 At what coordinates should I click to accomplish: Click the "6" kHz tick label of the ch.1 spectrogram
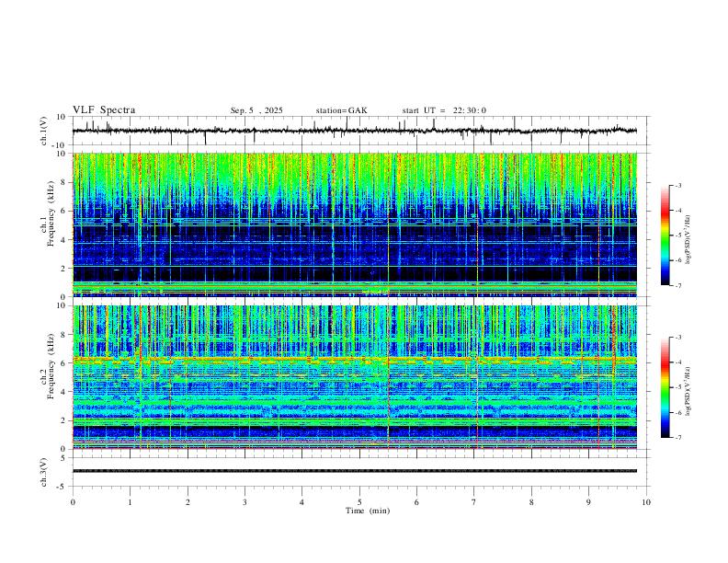tap(64, 211)
